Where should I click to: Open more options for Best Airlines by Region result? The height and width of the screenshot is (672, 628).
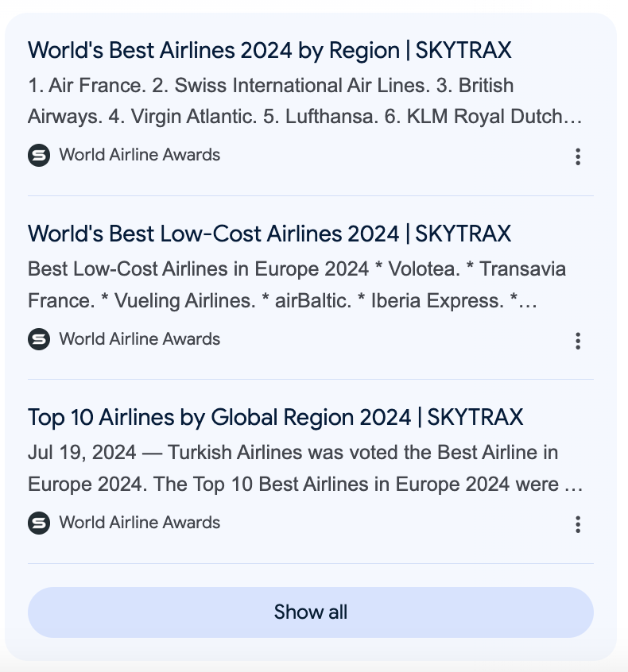(578, 156)
